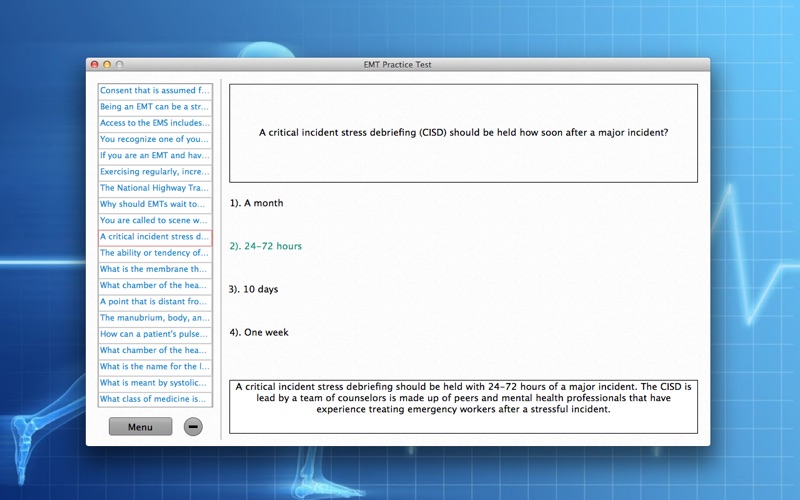Choose answer 1). A month

[x=256, y=203]
